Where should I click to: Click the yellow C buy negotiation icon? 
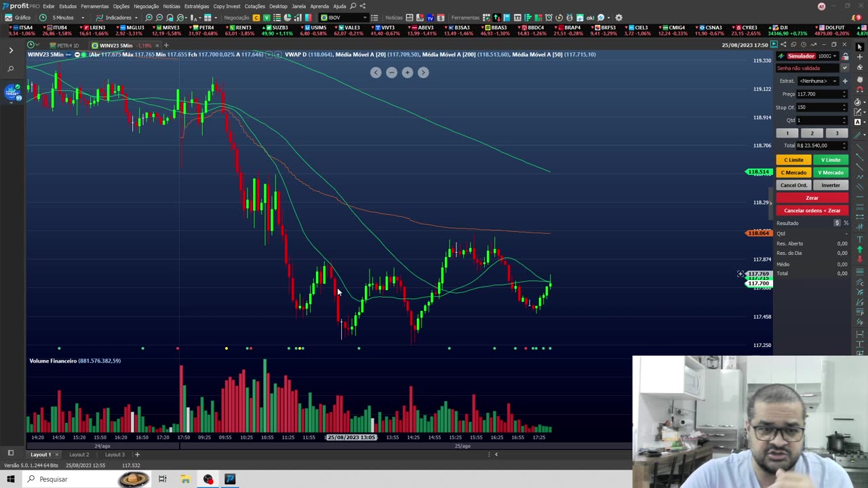(x=256, y=18)
